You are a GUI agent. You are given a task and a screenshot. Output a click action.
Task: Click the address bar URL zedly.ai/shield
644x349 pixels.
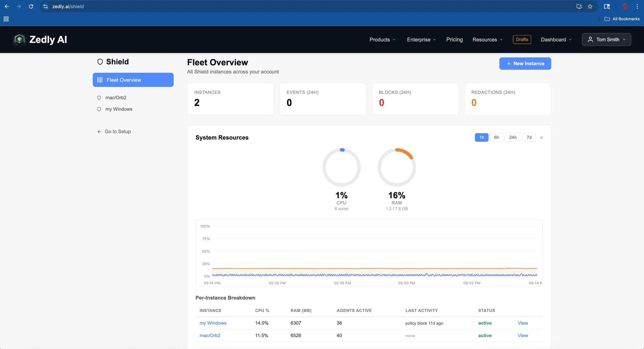[68, 6]
